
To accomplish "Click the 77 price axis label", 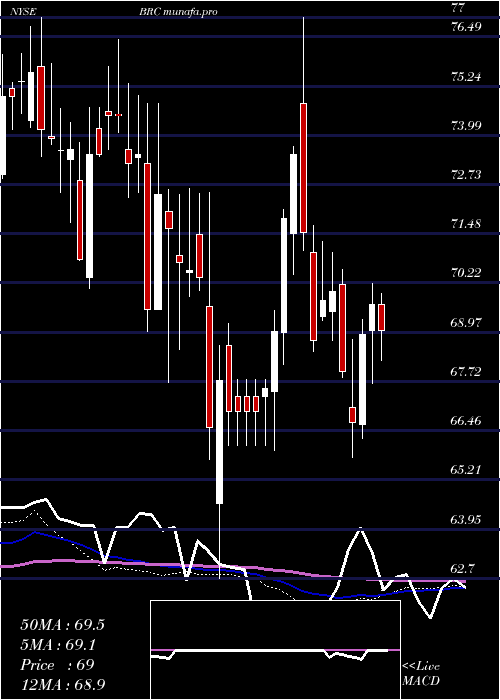I will tap(458, 8).
